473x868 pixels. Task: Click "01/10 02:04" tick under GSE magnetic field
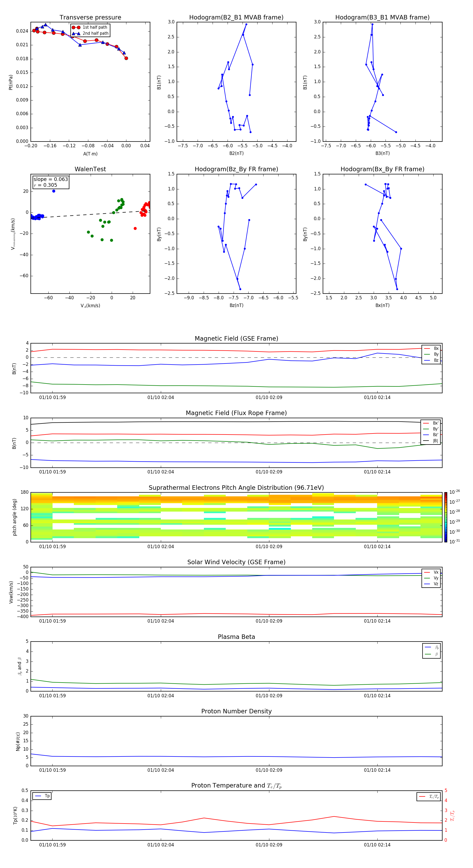click(161, 398)
